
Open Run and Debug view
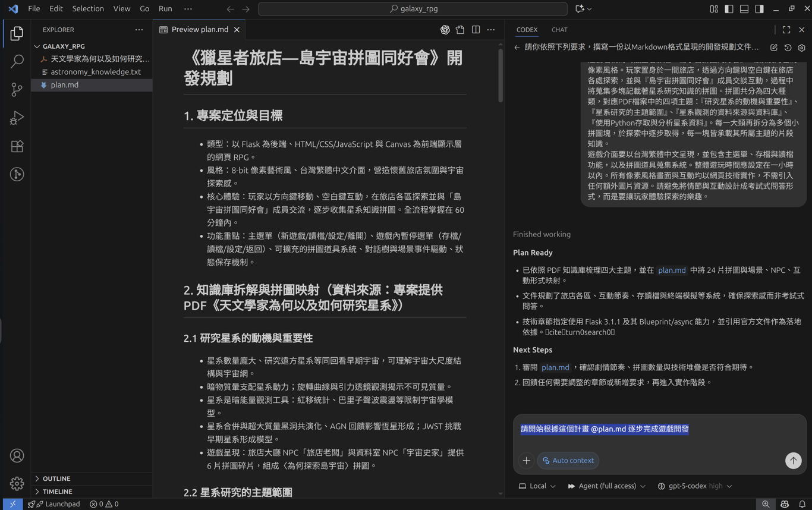[17, 118]
